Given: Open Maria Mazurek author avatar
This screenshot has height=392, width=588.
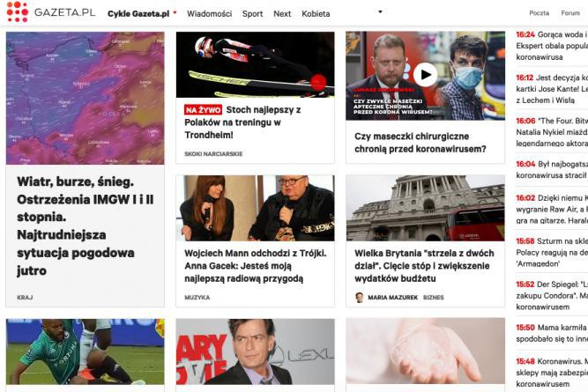Looking at the screenshot, I should (x=360, y=297).
